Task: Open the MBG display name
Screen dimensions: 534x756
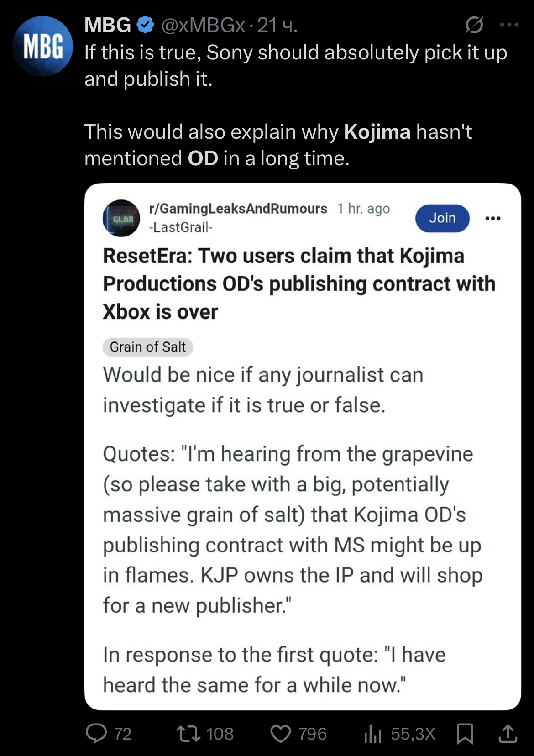Action: 108,25
